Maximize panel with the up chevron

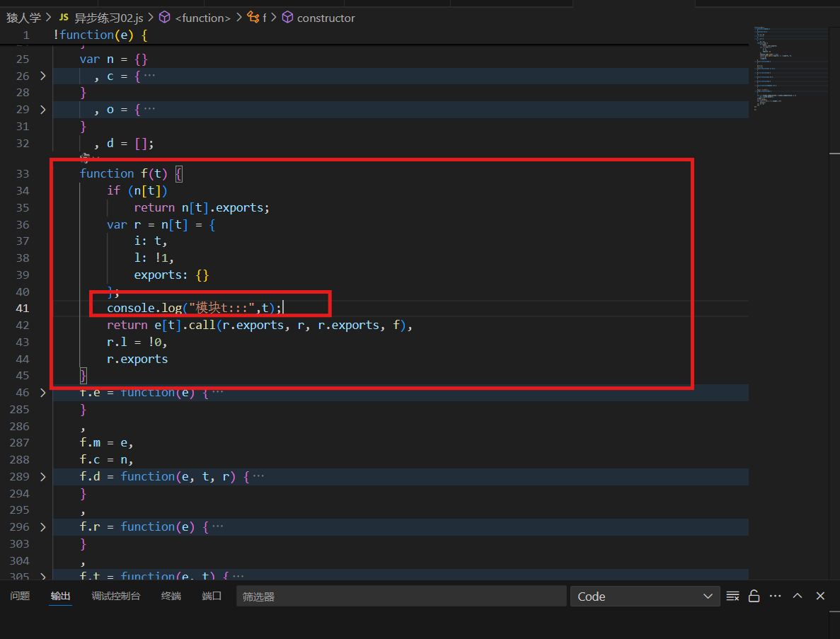tap(797, 596)
